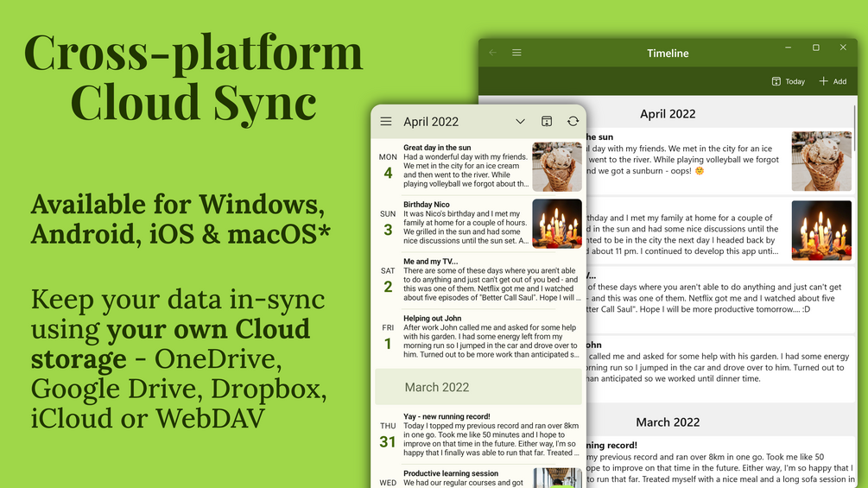Click running record entry in Timeline window

click(719, 463)
